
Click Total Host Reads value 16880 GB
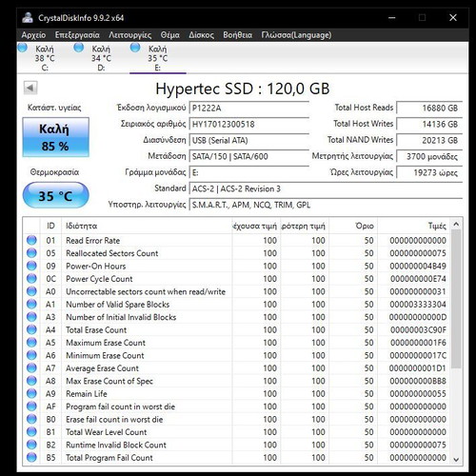[x=429, y=108]
